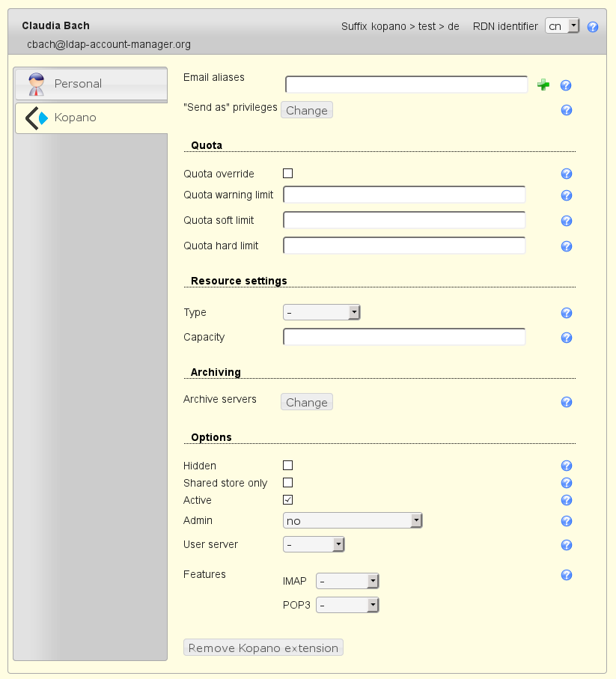Enable the Quota override checkbox
616x679 pixels.
[287, 174]
